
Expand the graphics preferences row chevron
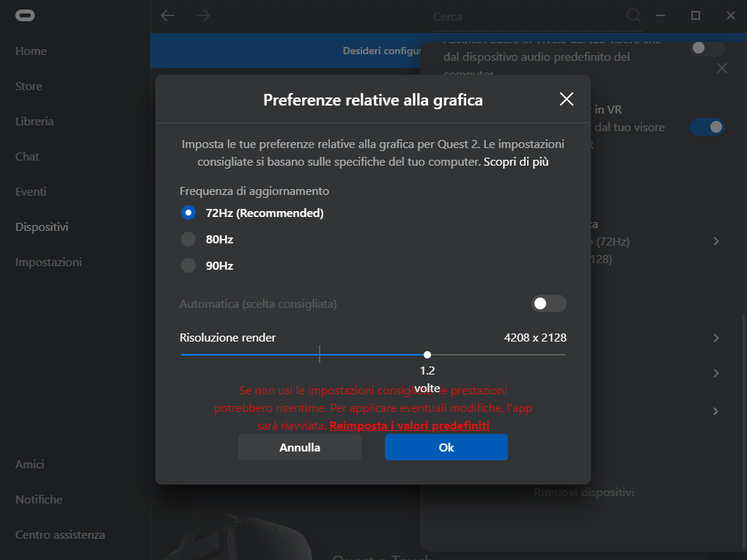click(716, 241)
